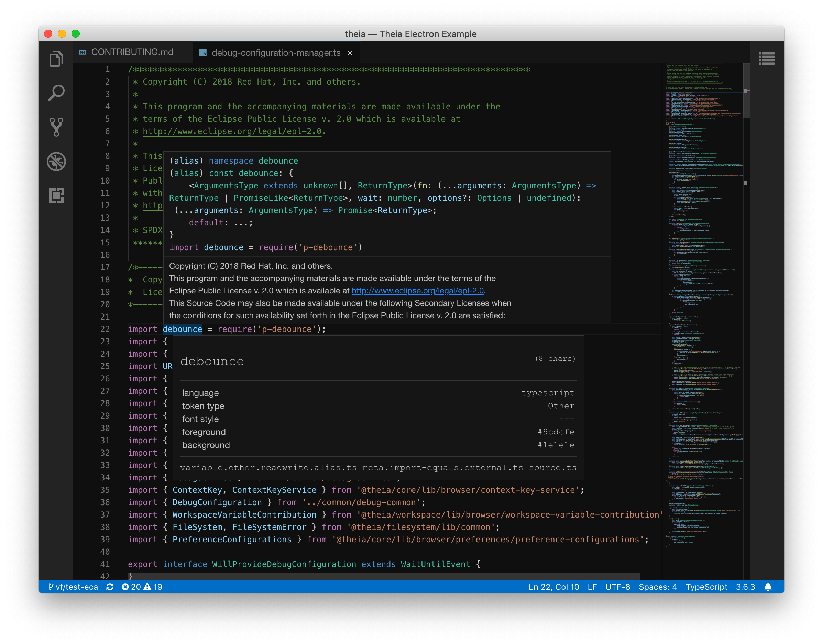823x644 pixels.
Task: Select the TypeScript language mode indicator
Action: (707, 587)
